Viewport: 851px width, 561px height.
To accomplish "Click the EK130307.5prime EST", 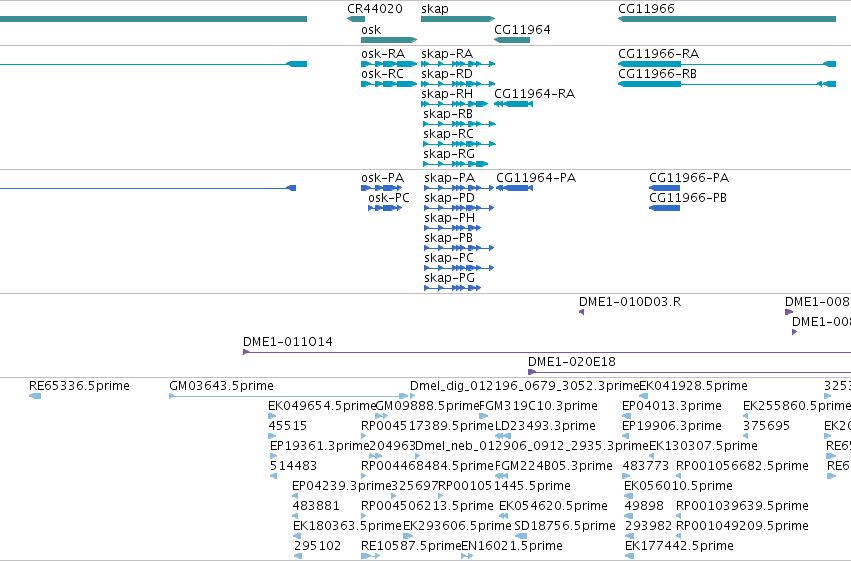I will point(652,456).
